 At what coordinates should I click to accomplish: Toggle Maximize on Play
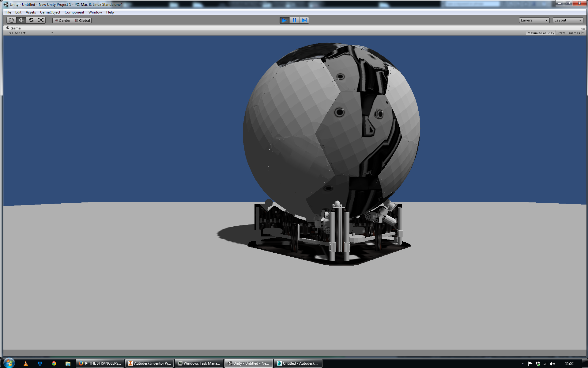541,33
